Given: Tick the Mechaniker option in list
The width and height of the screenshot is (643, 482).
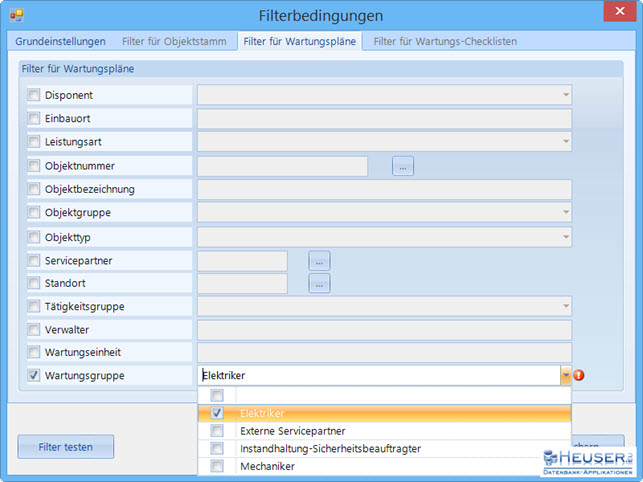Looking at the screenshot, I should point(217,466).
